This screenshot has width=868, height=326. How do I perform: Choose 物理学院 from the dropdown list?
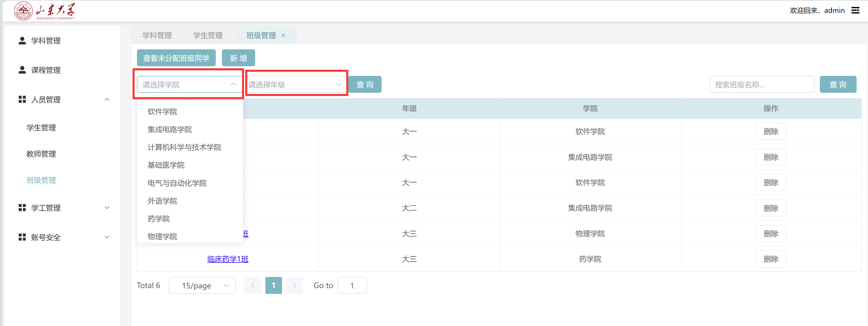coord(190,236)
